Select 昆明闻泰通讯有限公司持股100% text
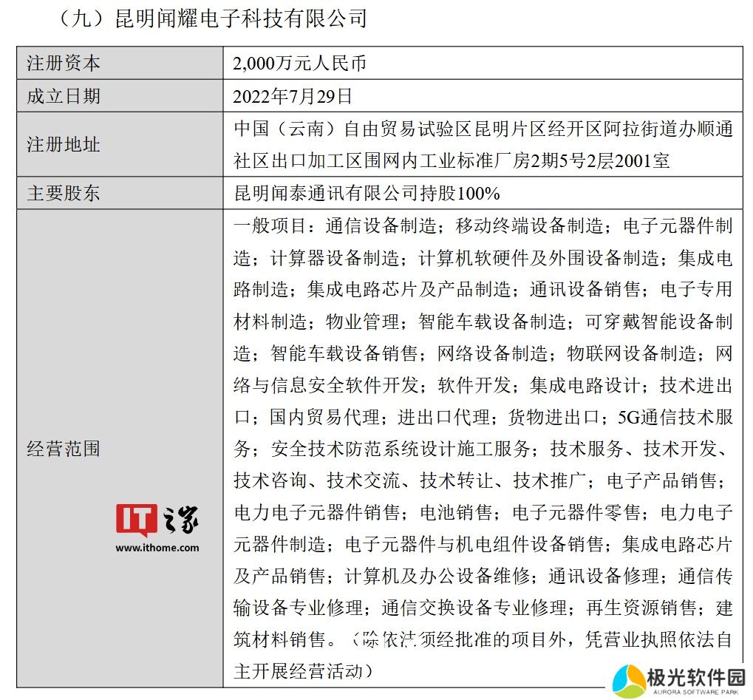 pyautogui.click(x=367, y=194)
